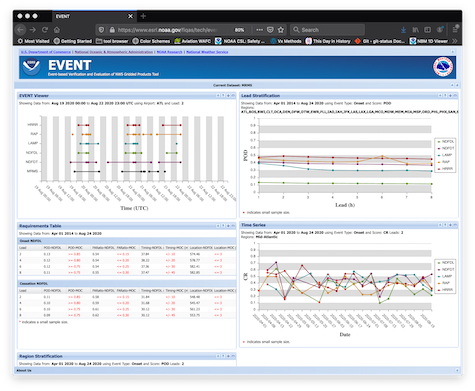Click the National Weather Service logo in the banner
Viewport: 475px width, 391px height.
pos(443,67)
